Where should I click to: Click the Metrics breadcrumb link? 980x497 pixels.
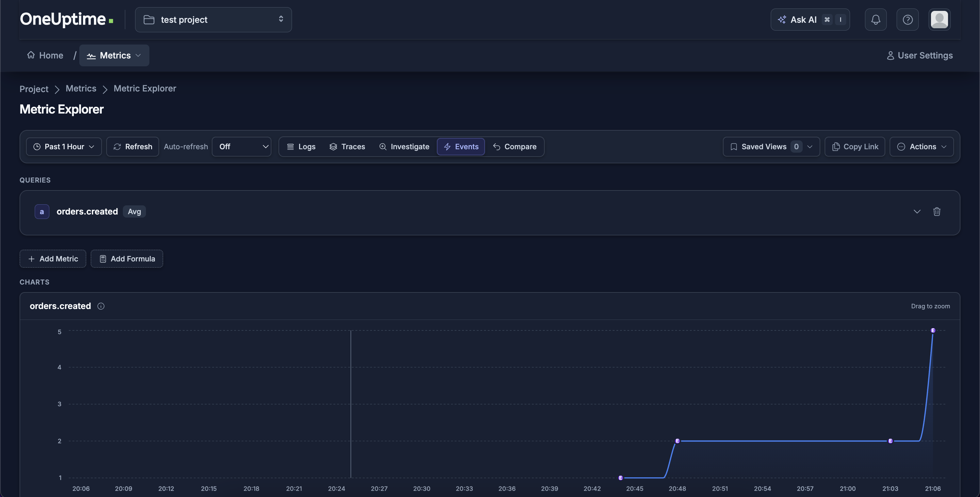[x=81, y=88]
